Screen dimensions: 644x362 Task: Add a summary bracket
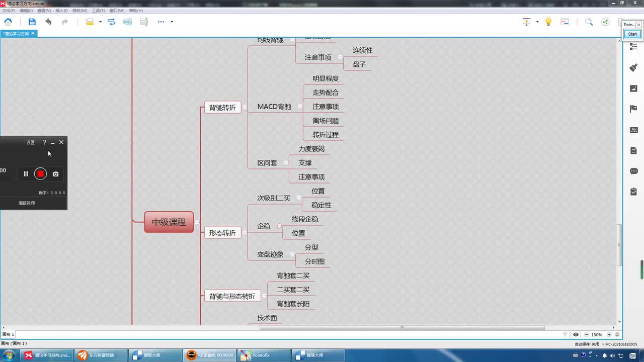click(144, 22)
